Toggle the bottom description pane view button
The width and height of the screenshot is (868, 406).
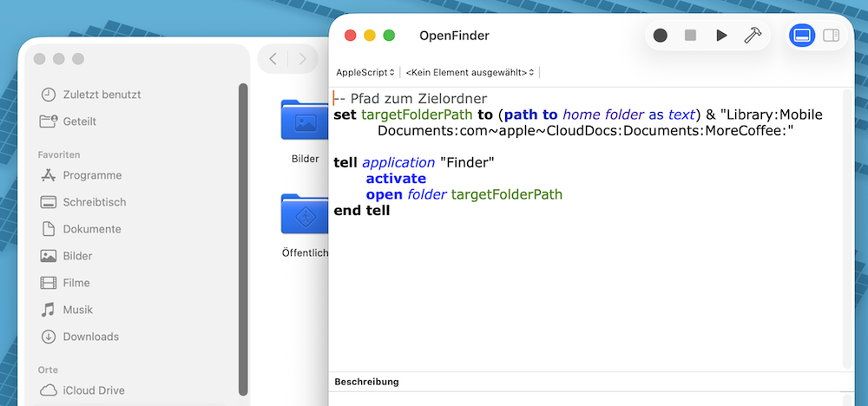click(x=801, y=36)
